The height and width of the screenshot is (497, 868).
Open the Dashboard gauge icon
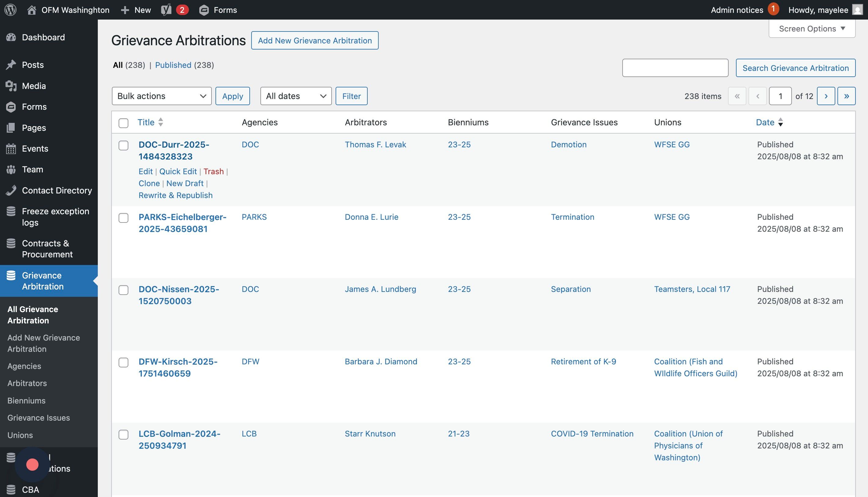[x=11, y=37]
